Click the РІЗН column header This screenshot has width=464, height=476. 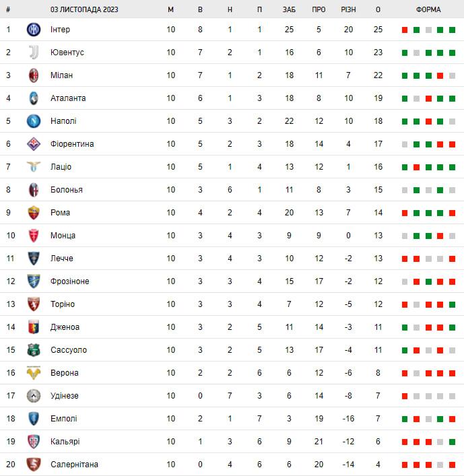click(x=348, y=9)
